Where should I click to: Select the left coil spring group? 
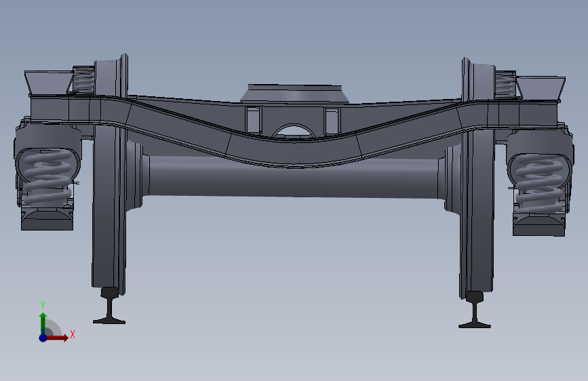pyautogui.click(x=47, y=176)
